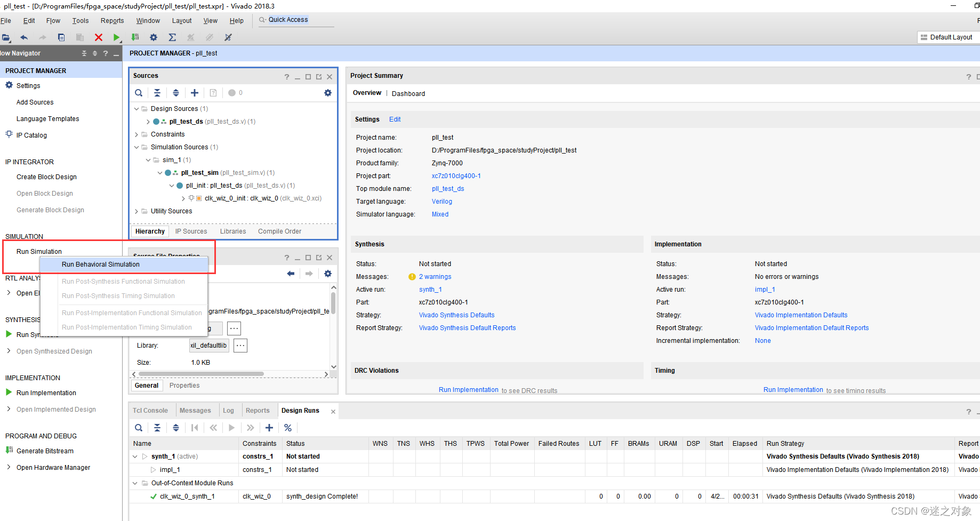Viewport: 980px width, 521px height.
Task: Open Source File Properties settings gear
Action: [x=328, y=274]
